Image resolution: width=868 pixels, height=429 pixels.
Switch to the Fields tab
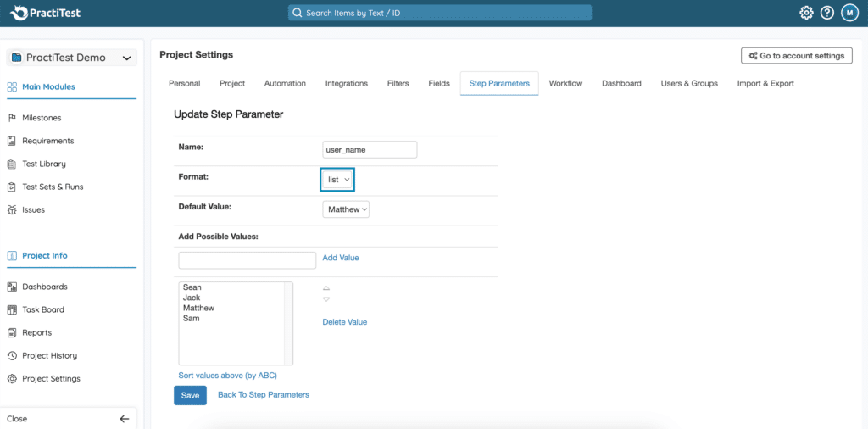tap(439, 83)
